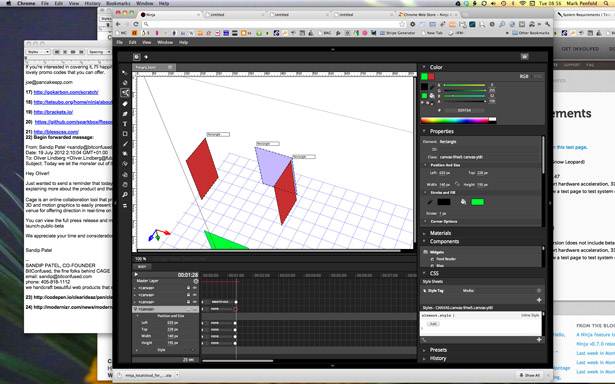
Task: Select the Brush tool
Action: pos(125,144)
